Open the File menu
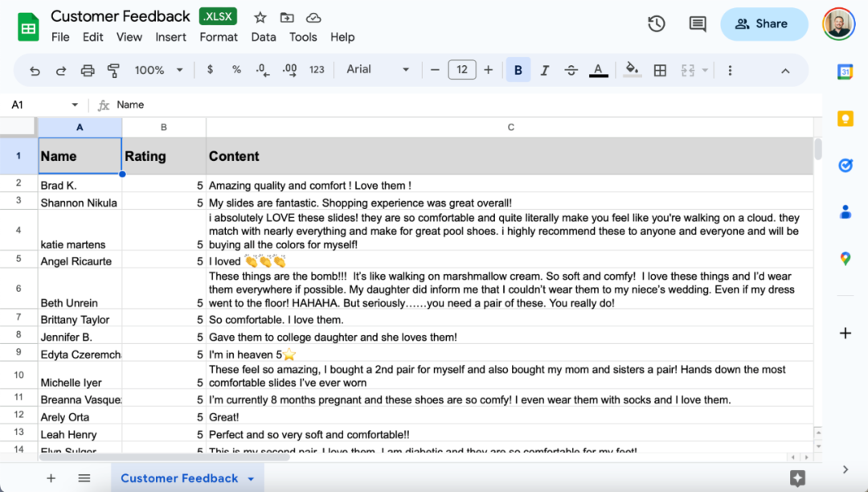Viewport: 868px width, 492px height. coord(60,37)
